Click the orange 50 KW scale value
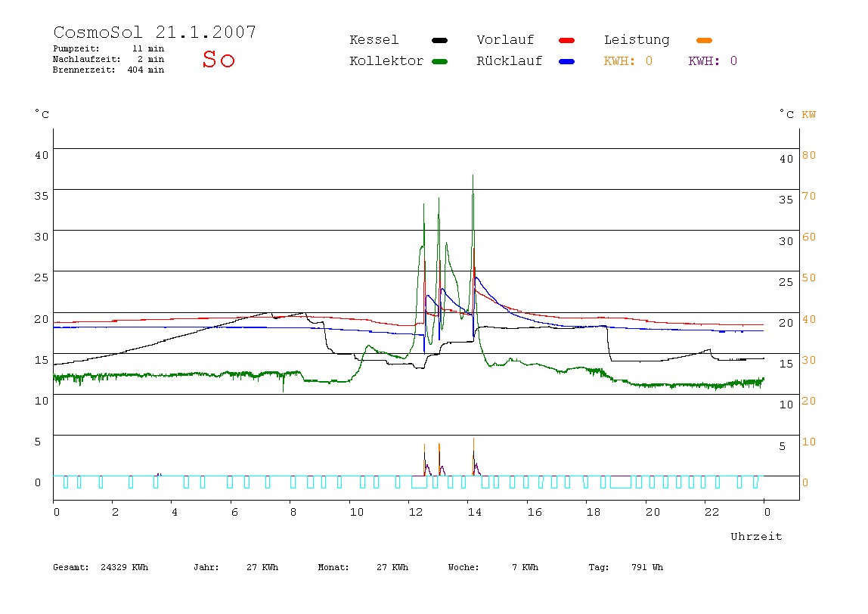The width and height of the screenshot is (868, 614). pyautogui.click(x=809, y=278)
